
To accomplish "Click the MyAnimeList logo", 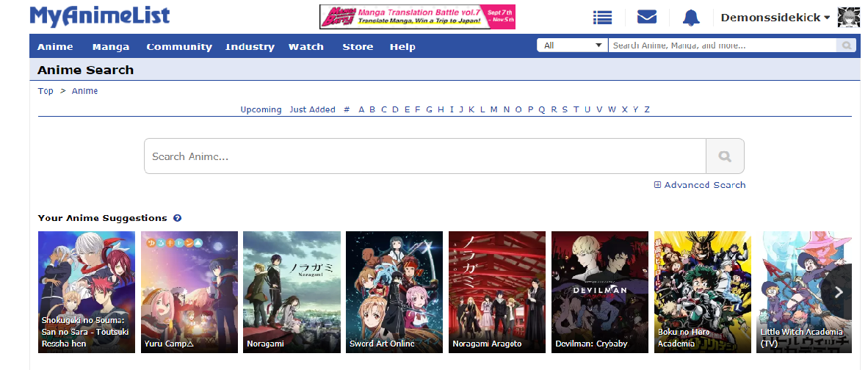I will tap(100, 17).
